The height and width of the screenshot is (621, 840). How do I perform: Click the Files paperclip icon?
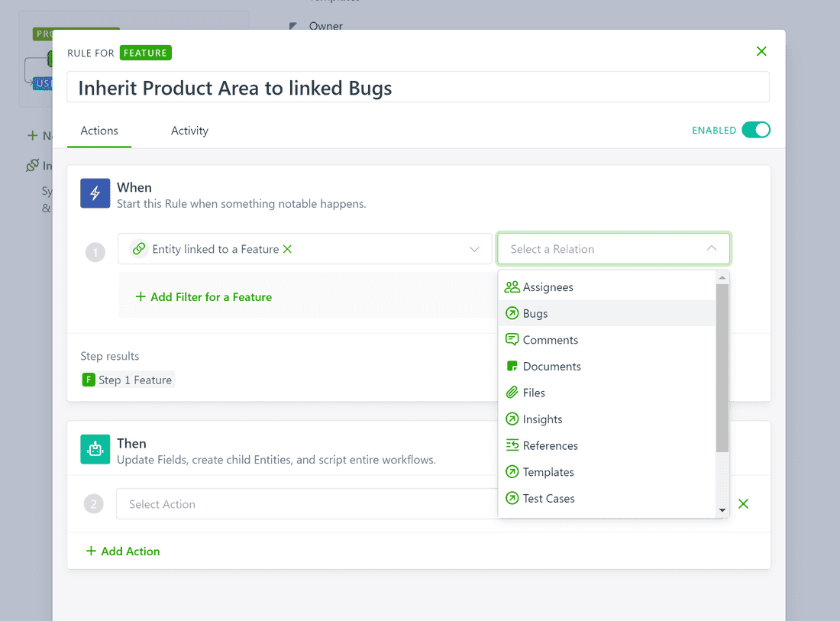[512, 393]
